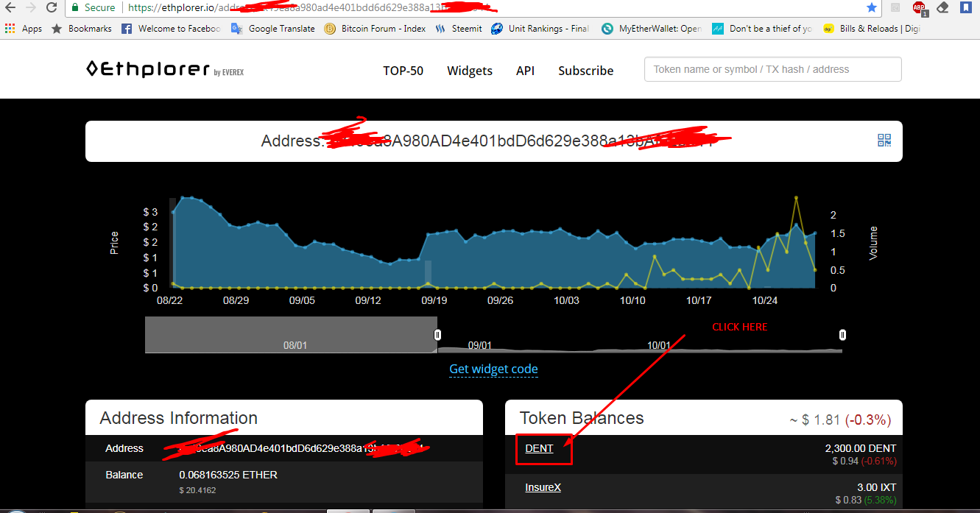This screenshot has width=980, height=513.
Task: Open the MyEtherWallet bookmark
Action: point(652,29)
